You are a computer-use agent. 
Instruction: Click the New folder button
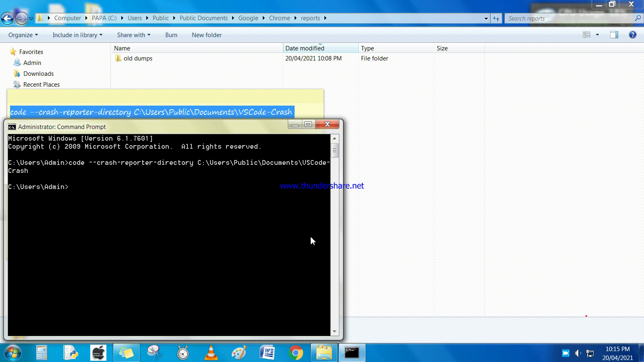click(x=207, y=35)
